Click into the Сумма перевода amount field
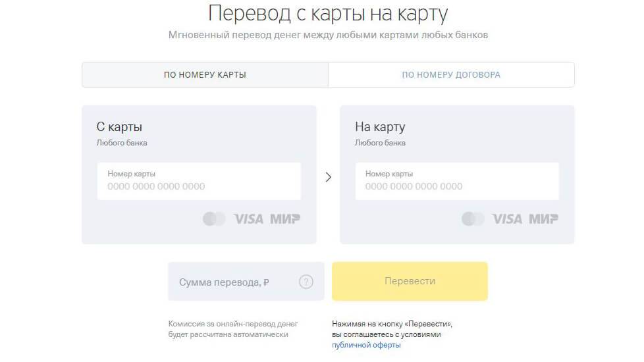 coord(230,282)
